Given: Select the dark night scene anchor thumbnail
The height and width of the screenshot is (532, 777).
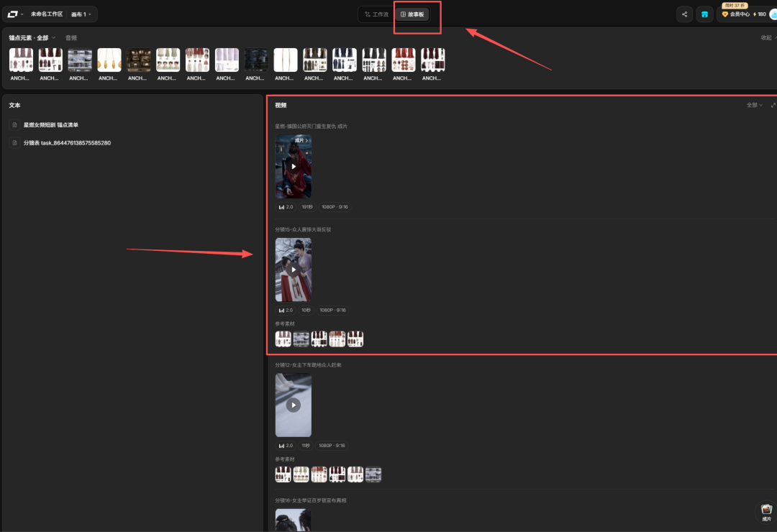Looking at the screenshot, I should pos(256,60).
